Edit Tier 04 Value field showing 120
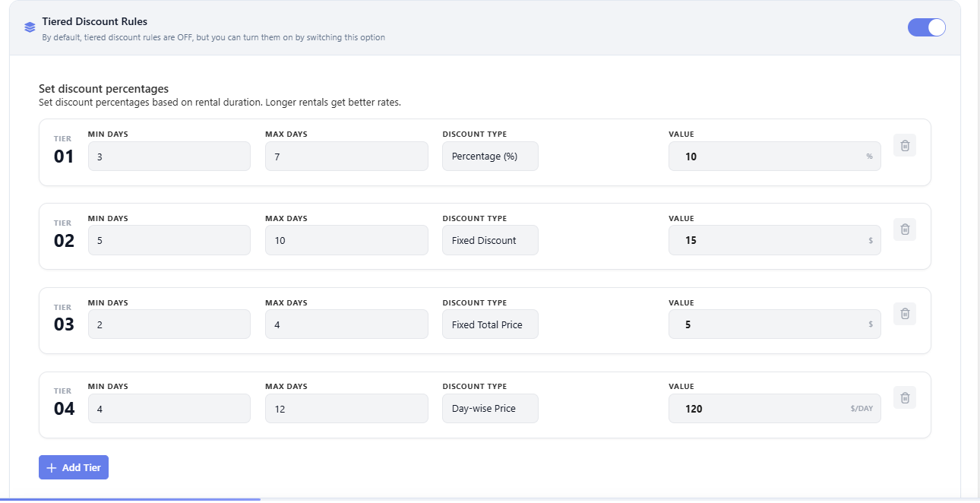The width and height of the screenshot is (980, 503). (775, 408)
